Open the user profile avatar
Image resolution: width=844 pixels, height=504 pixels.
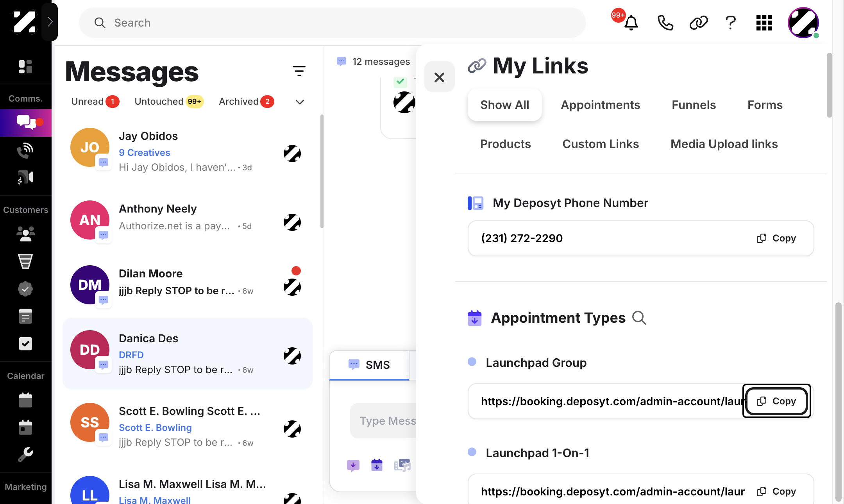pos(803,23)
